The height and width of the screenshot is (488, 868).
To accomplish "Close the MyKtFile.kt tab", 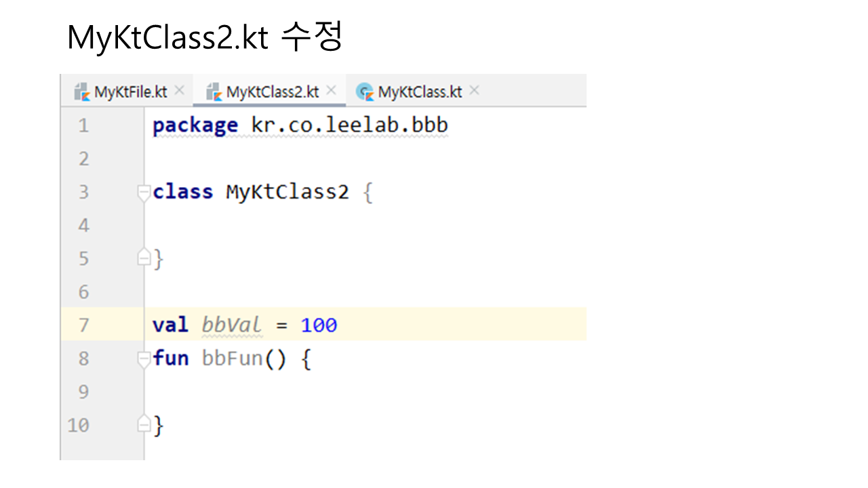I will 179,90.
